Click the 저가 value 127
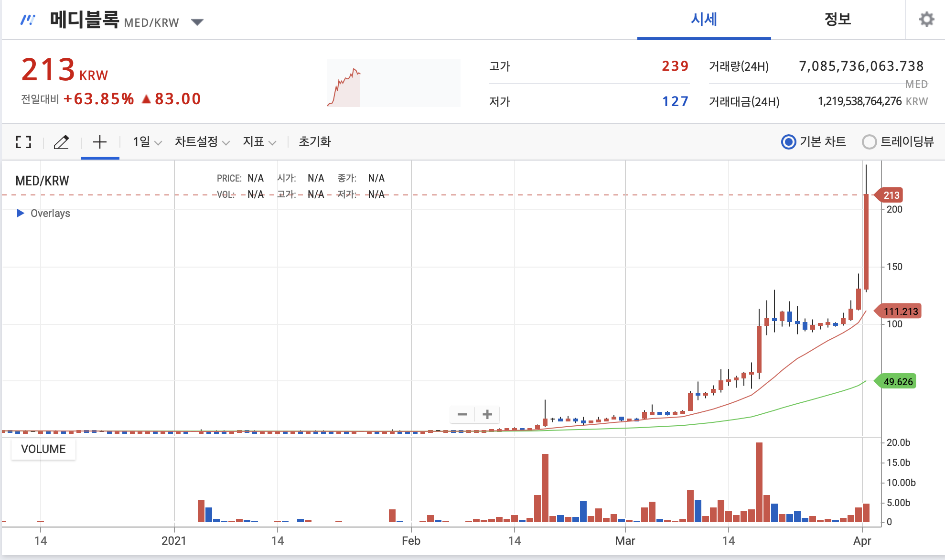 pyautogui.click(x=675, y=101)
